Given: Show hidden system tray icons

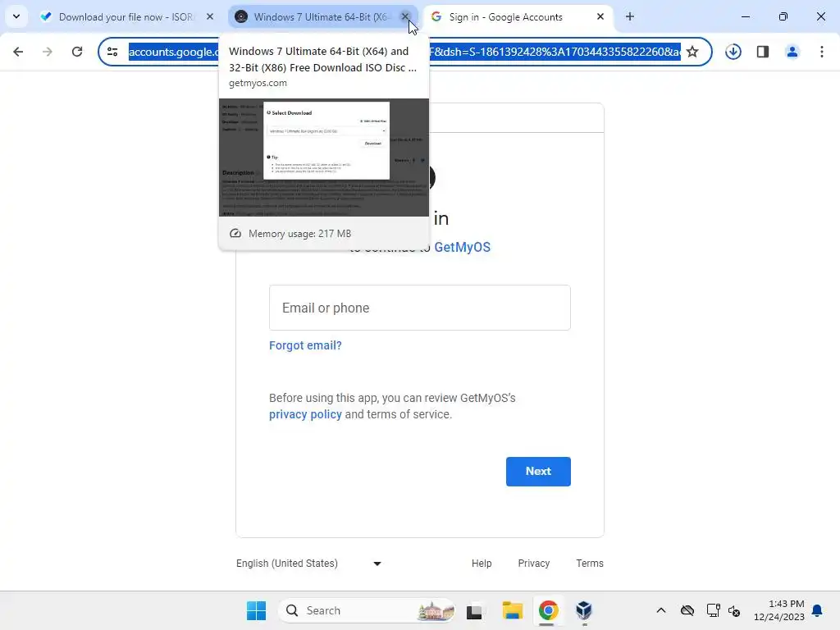Looking at the screenshot, I should click(x=661, y=610).
